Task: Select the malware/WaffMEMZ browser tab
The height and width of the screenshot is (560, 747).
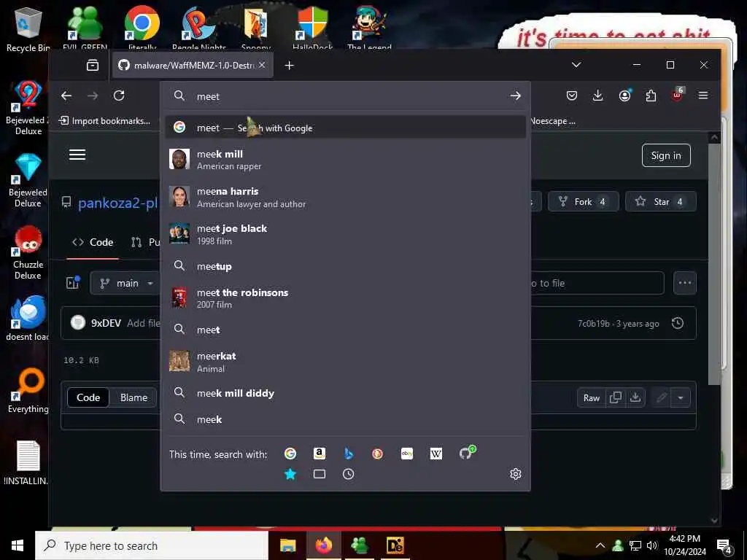Action: click(193, 65)
